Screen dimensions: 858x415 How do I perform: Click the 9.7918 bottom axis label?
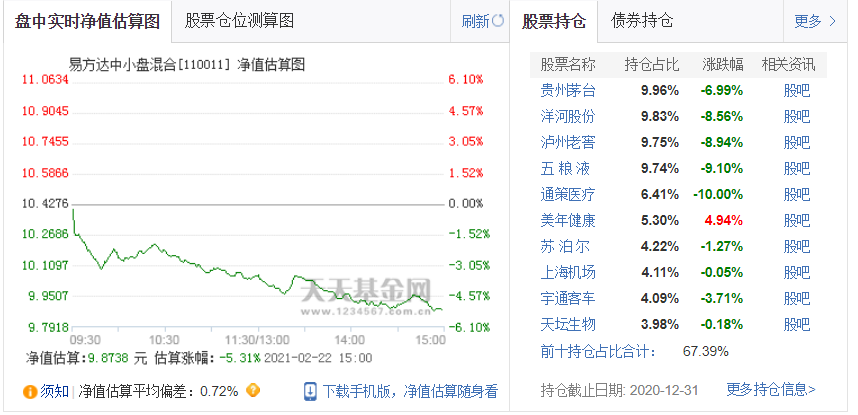[x=49, y=327]
